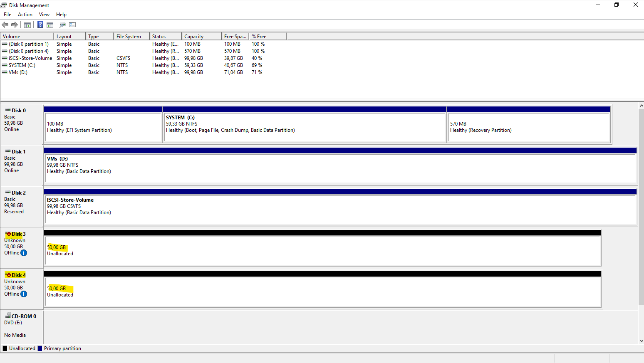Click the scroll up arrow of disk pane
This screenshot has width=644, height=363.
641,106
